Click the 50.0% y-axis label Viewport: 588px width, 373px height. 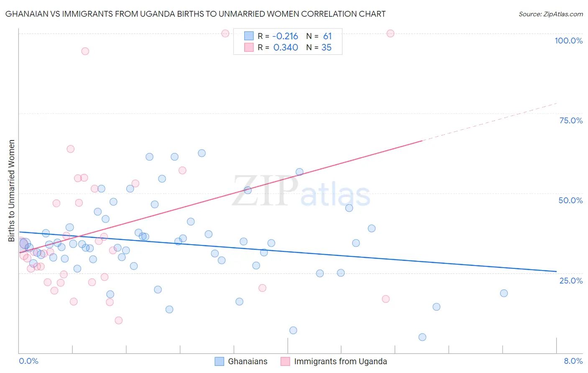(x=570, y=200)
